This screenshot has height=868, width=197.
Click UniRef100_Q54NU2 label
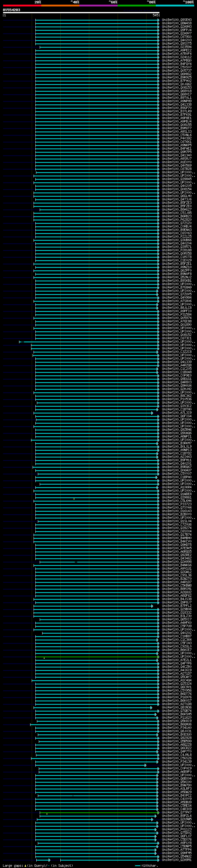pos(177,857)
